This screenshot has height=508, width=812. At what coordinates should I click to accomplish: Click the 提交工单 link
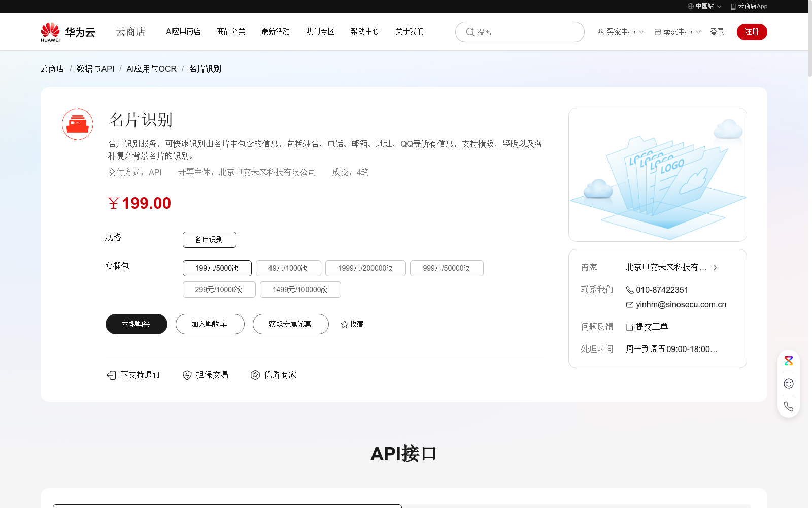pos(652,327)
